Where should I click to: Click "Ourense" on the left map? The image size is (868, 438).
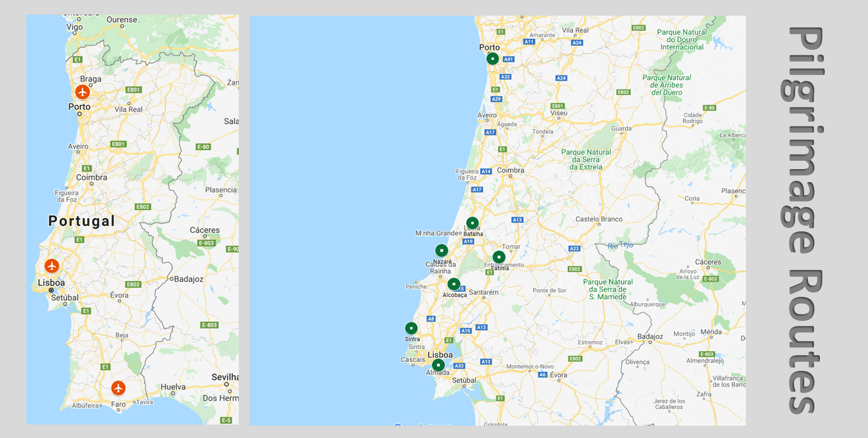pos(122,20)
